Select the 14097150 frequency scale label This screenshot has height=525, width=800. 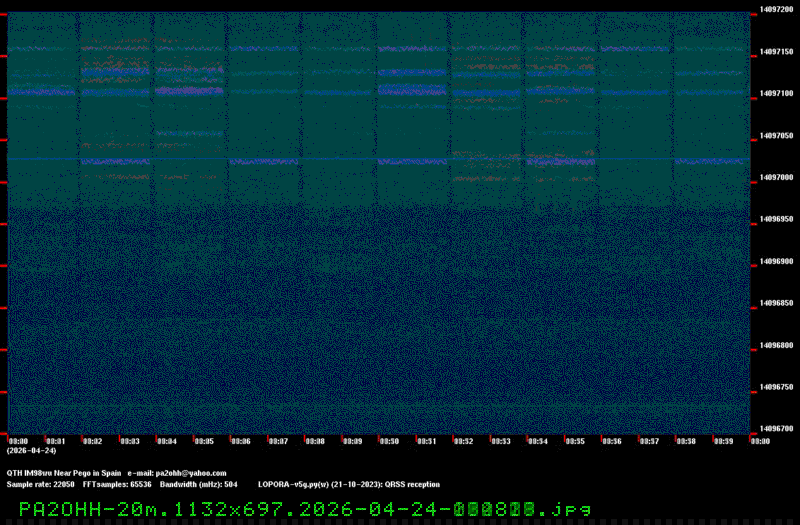click(x=777, y=52)
